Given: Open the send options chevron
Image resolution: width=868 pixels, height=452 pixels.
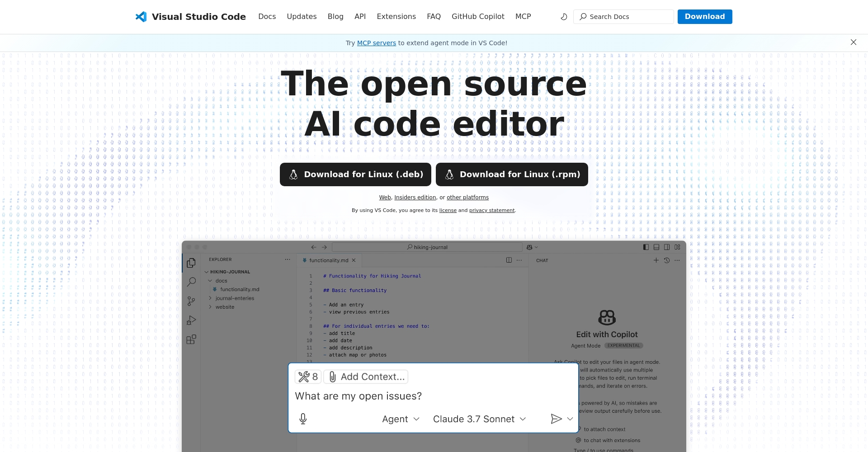Looking at the screenshot, I should click(x=570, y=419).
